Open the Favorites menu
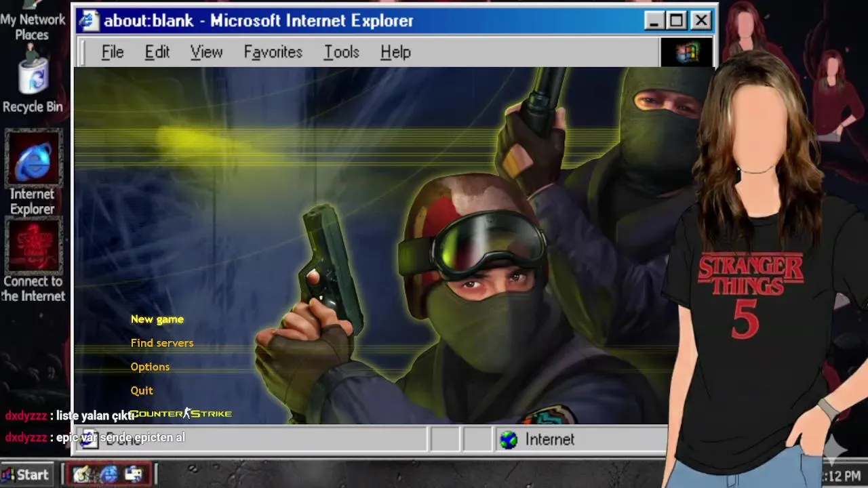 coord(273,52)
